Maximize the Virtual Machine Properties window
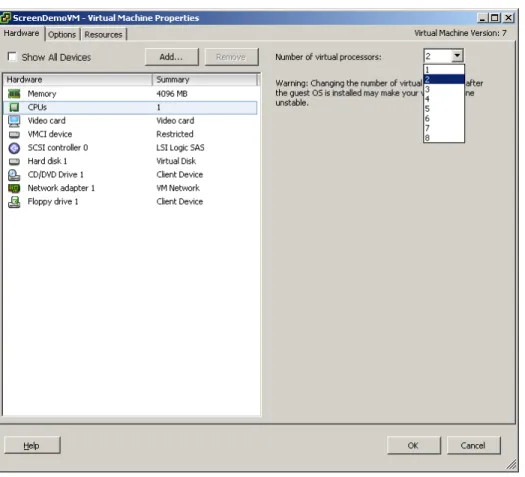The width and height of the screenshot is (525, 477). pyautogui.click(x=495, y=18)
